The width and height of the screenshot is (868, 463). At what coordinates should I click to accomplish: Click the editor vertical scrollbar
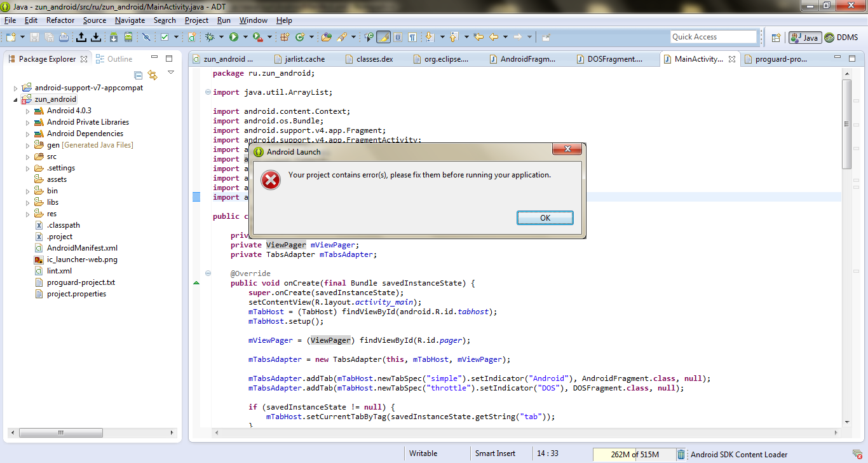coord(846,123)
